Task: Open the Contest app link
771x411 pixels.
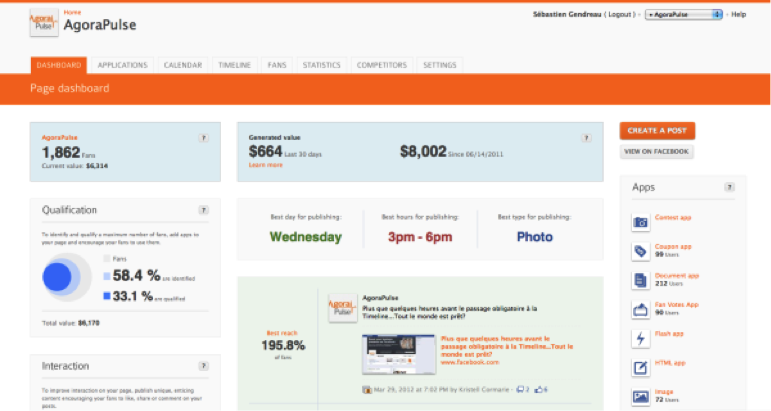Action: click(x=673, y=217)
